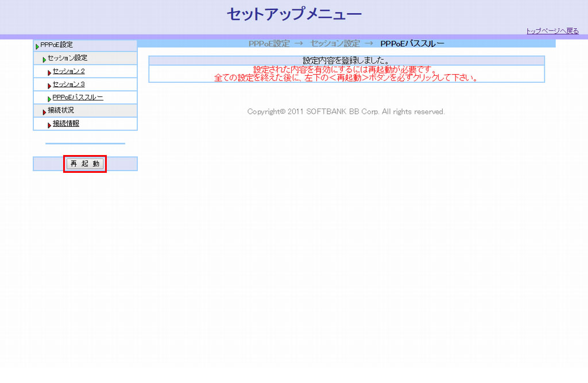Click the red arrow beside セッション2
This screenshot has height=383, width=588.
[x=49, y=72]
